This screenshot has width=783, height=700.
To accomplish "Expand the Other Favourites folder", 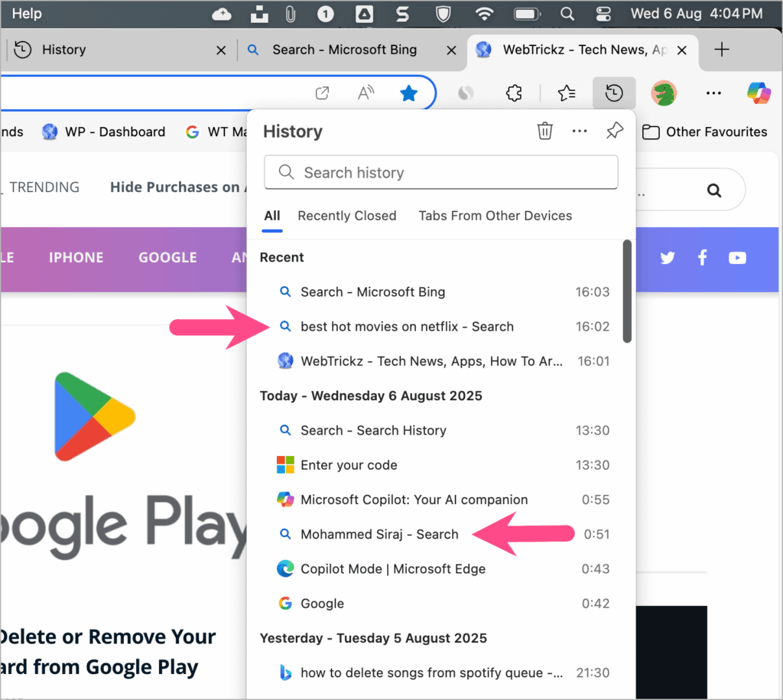I will 704,132.
